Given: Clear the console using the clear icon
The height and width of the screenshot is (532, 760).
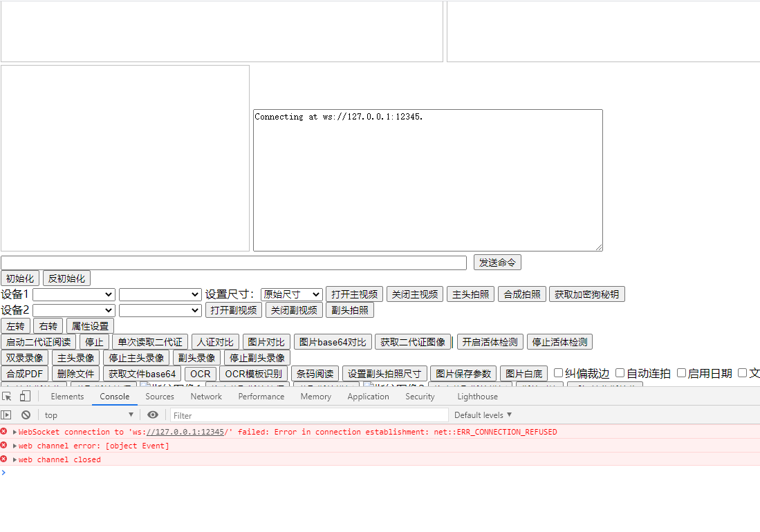Looking at the screenshot, I should tap(26, 415).
